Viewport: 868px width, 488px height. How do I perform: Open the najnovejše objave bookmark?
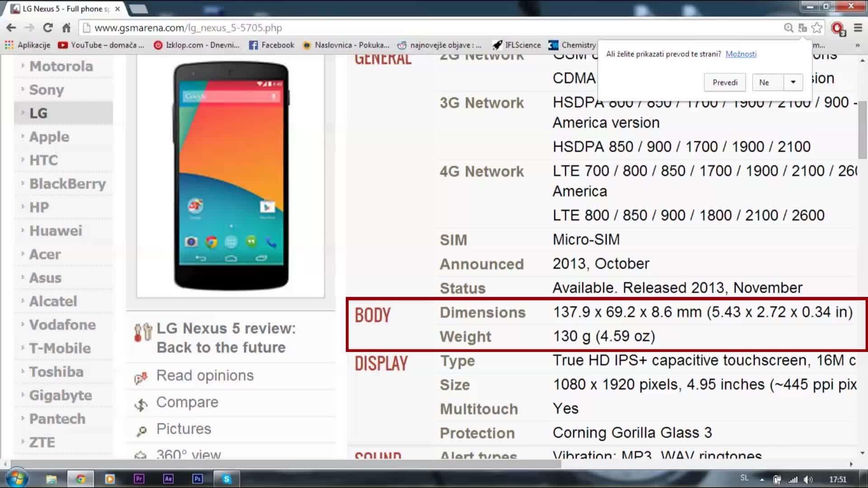[x=439, y=45]
